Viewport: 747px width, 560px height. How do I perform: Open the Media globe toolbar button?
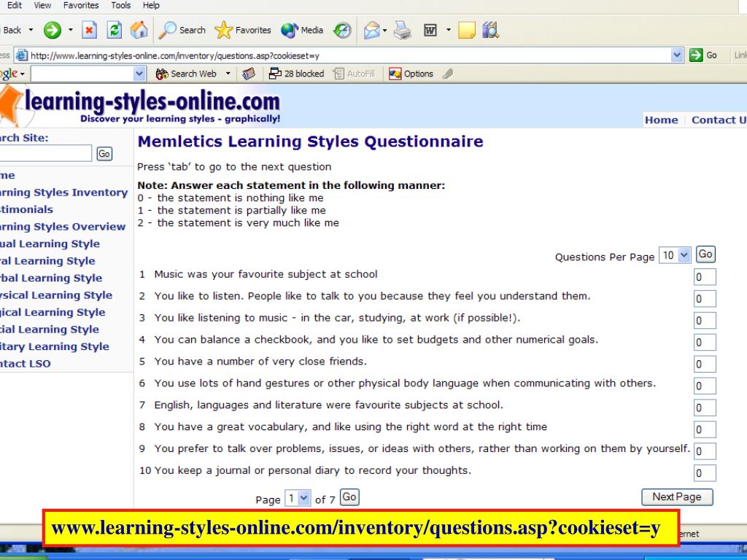[x=302, y=30]
